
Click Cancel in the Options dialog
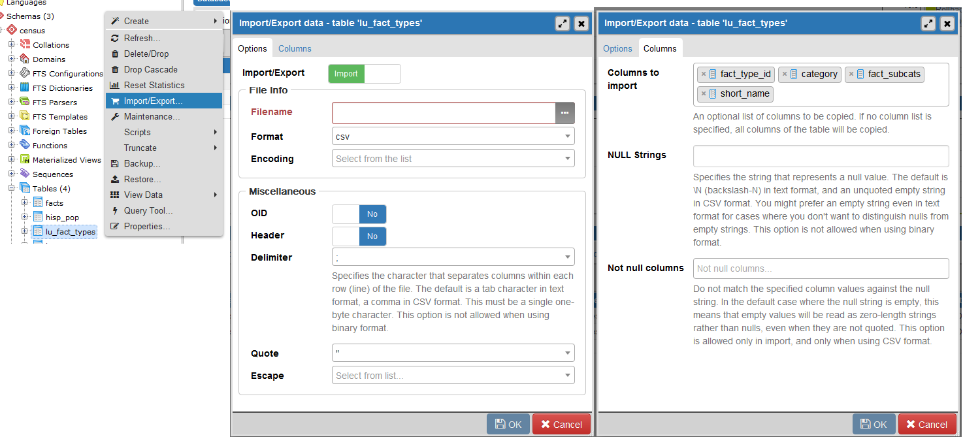tap(561, 425)
